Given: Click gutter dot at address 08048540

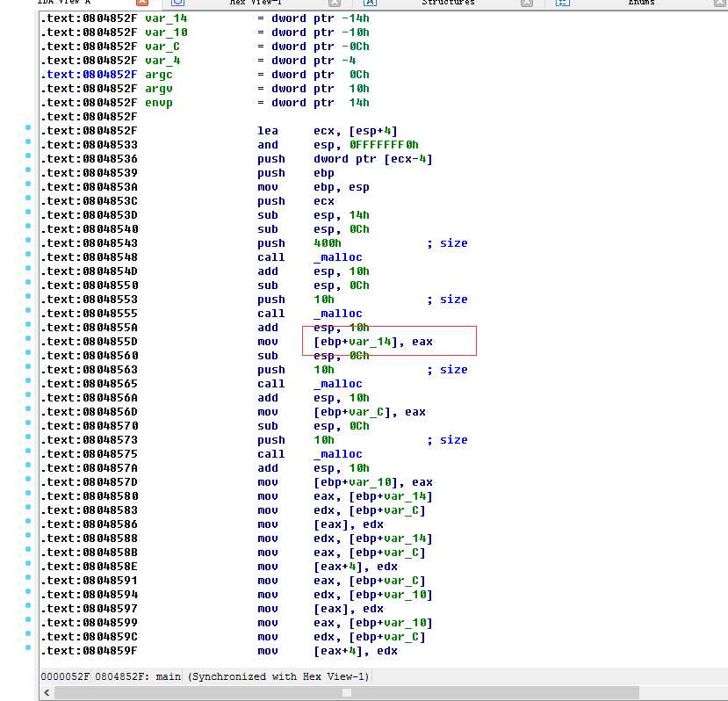Looking at the screenshot, I should (28, 226).
